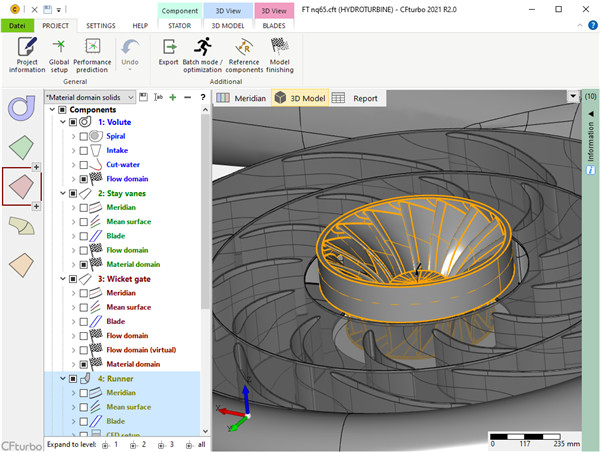Add new configuration with green plus

[x=173, y=97]
